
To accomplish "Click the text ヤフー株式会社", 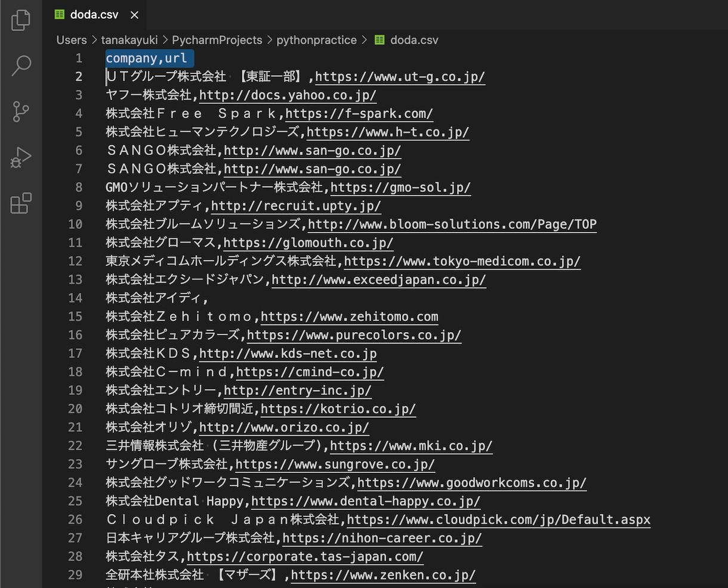I will click(149, 95).
